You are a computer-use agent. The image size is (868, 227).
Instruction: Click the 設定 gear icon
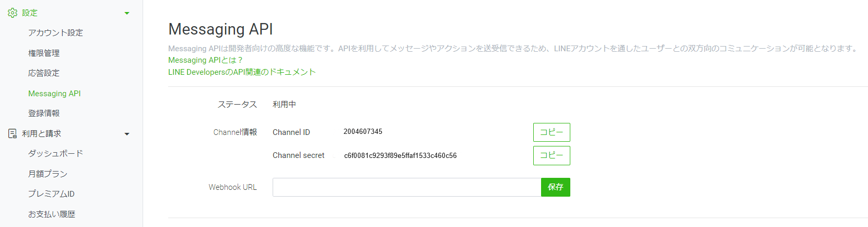(13, 13)
